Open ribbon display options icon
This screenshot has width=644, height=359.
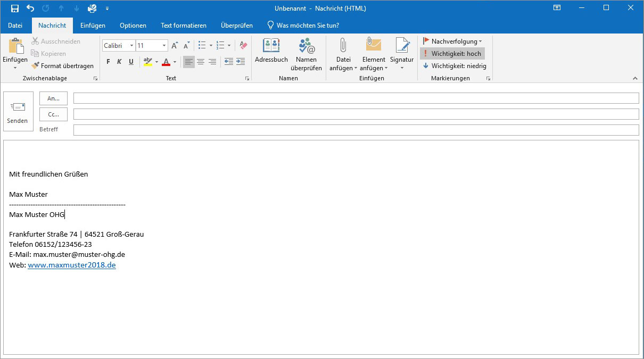557,8
